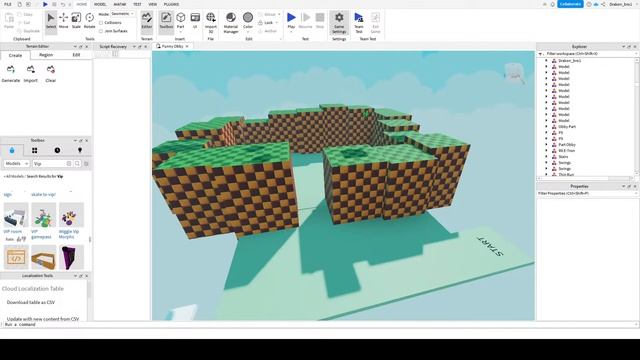Select the Funny Obby document tab

173,47
